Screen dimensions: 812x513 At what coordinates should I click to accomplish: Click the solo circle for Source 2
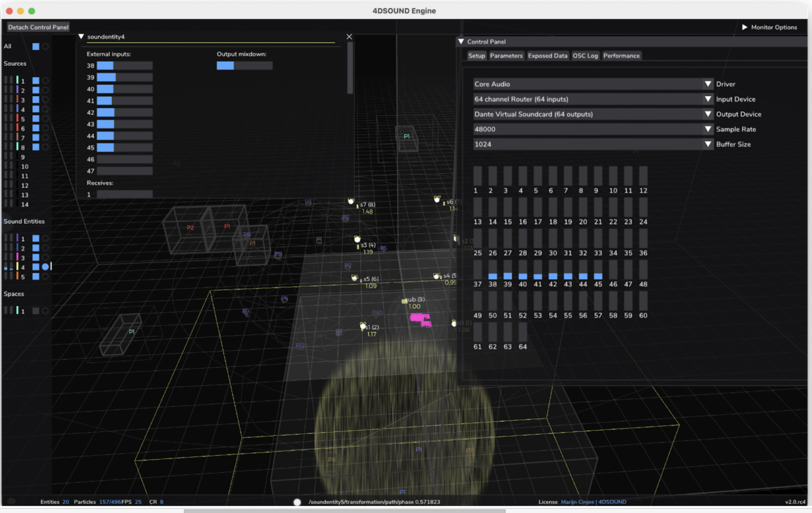coord(45,90)
